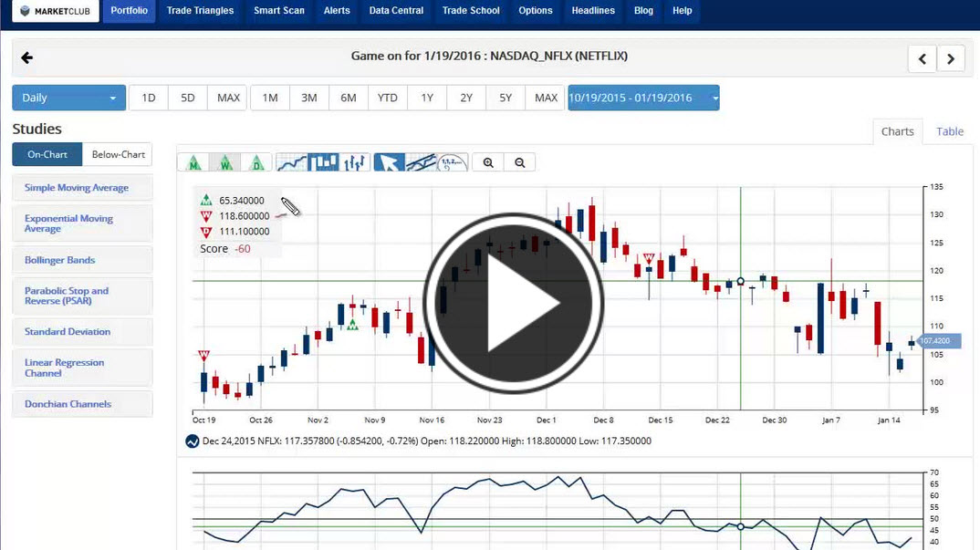Play the video overlay
This screenshot has height=550, width=980.
coord(514,304)
